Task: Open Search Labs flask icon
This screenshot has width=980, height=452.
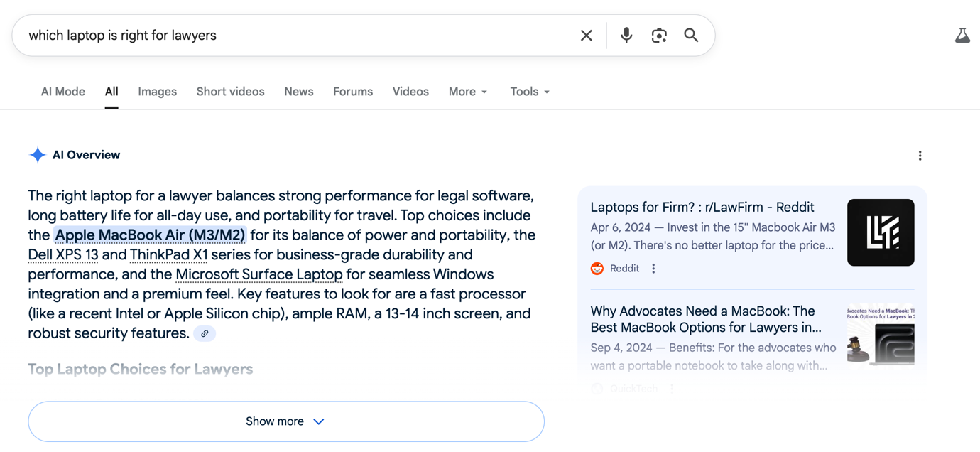Action: click(x=962, y=36)
